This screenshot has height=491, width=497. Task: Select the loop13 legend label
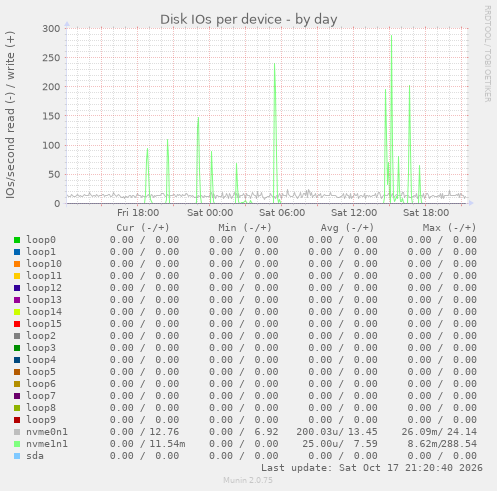(44, 300)
